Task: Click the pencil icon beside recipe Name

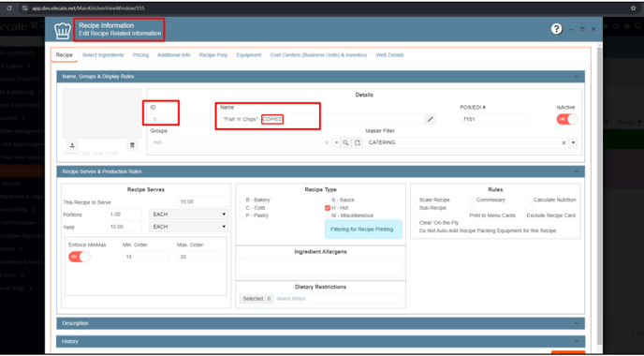Action: [430, 119]
